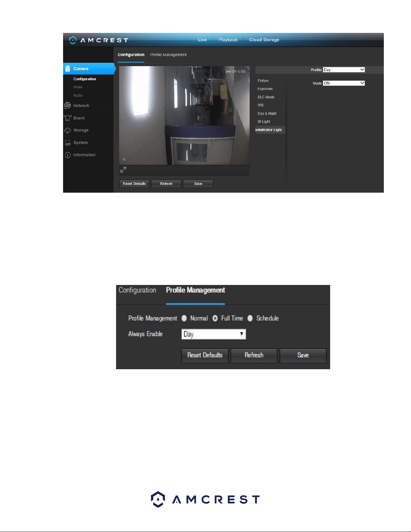The width and height of the screenshot is (411, 532).
Task: Select the Normal profile radio button
Action: [x=184, y=318]
